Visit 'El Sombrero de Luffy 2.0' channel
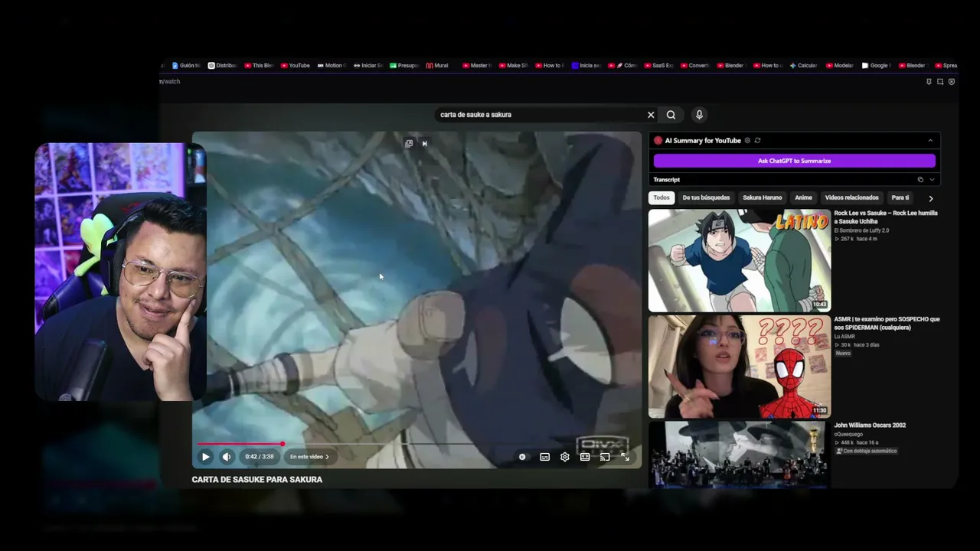 [861, 230]
